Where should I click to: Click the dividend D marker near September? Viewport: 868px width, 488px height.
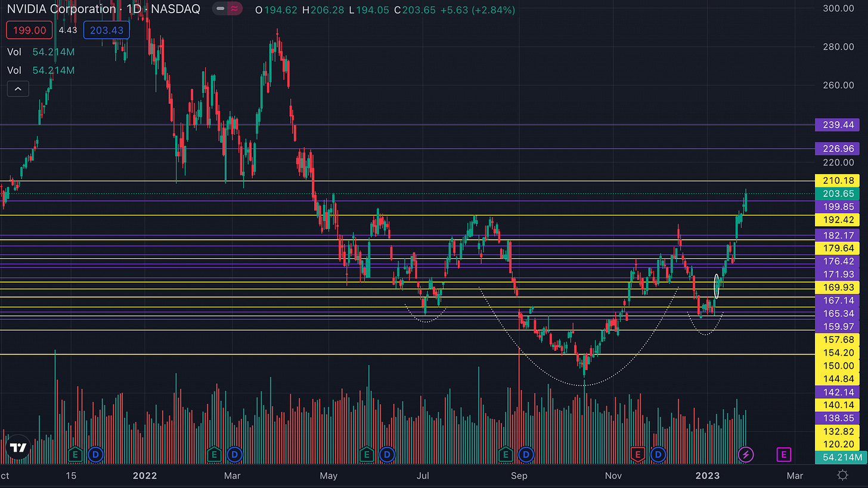click(x=526, y=455)
